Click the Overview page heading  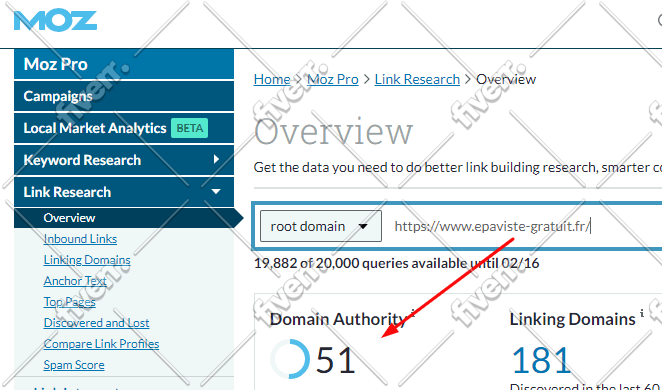tap(334, 132)
